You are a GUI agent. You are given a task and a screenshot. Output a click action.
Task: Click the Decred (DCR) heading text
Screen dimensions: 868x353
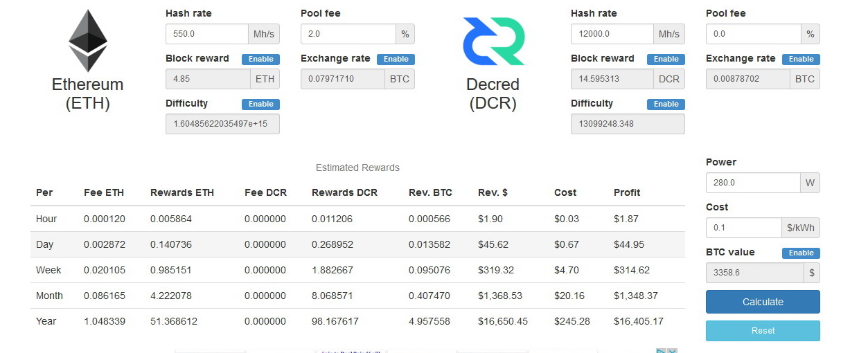pos(493,94)
